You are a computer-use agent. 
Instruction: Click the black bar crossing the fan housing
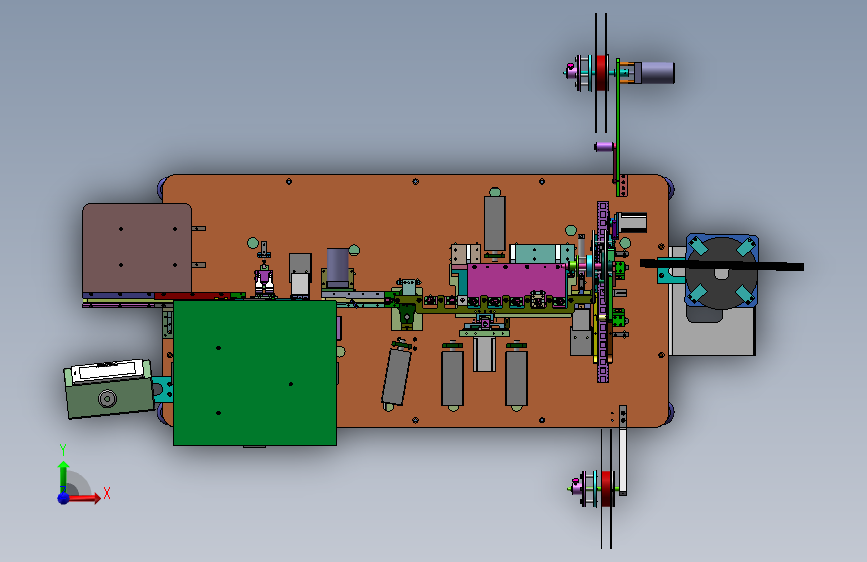(722, 265)
